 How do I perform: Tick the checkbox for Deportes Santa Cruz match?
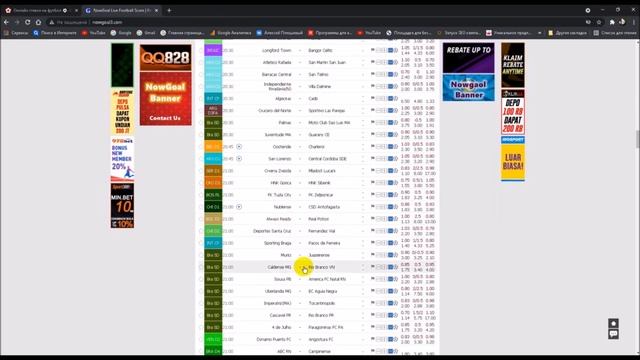click(201, 231)
